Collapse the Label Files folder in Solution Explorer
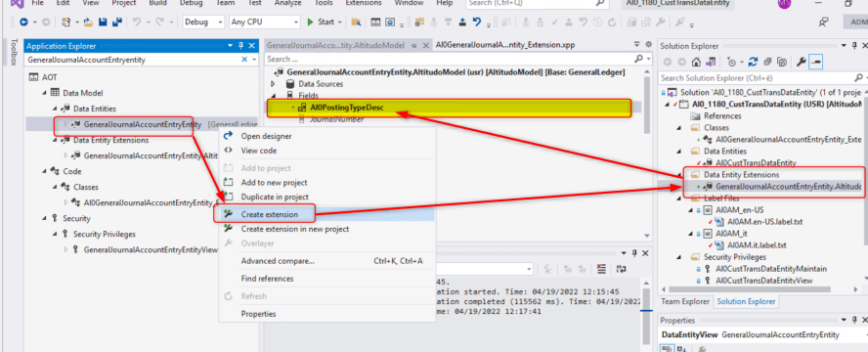Viewport: 868px width, 352px height. [678, 198]
